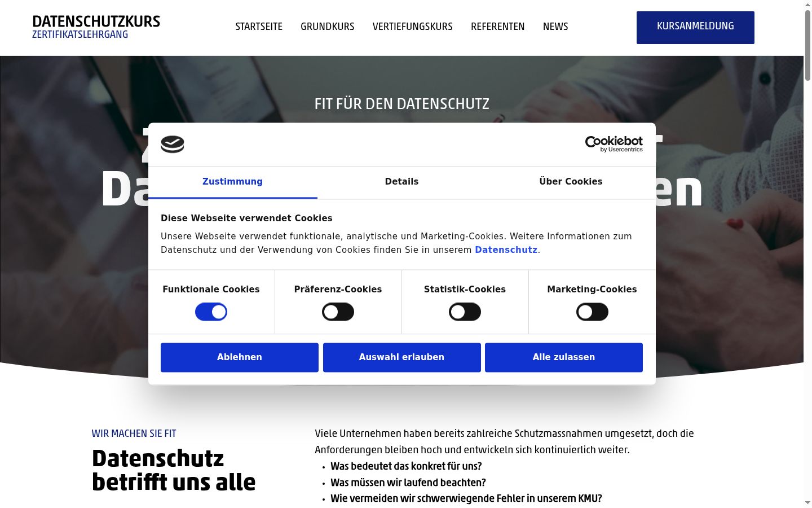Enable the Präferenz-Cookies switch

(x=338, y=312)
